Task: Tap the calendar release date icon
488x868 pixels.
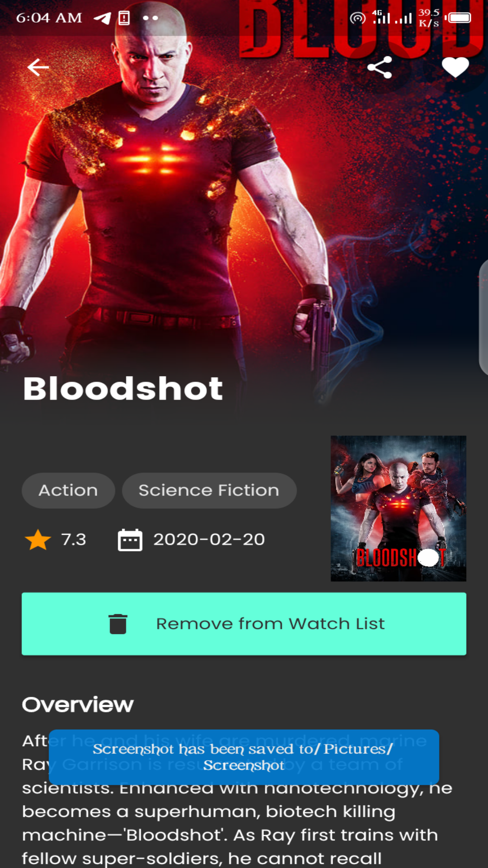Action: click(x=130, y=540)
